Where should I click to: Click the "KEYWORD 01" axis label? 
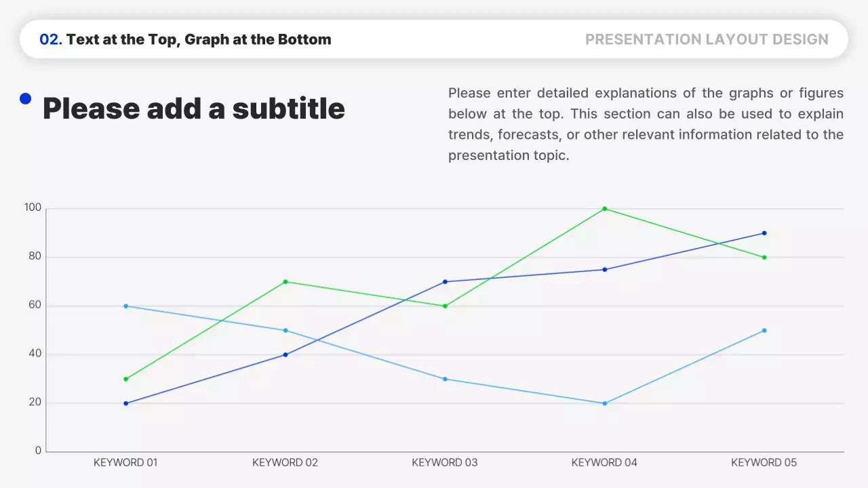(125, 463)
